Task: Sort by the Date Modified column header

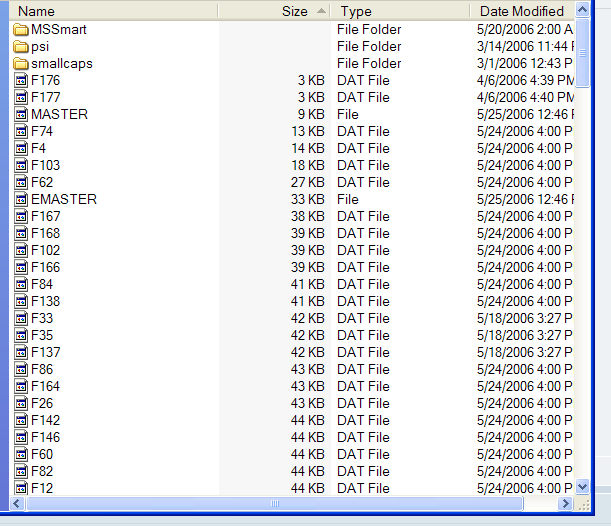Action: [x=522, y=11]
